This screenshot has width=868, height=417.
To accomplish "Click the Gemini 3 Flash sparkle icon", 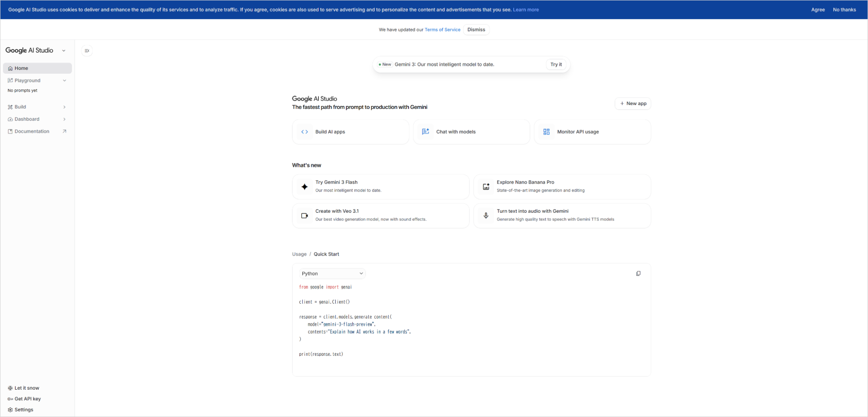I will coord(305,187).
